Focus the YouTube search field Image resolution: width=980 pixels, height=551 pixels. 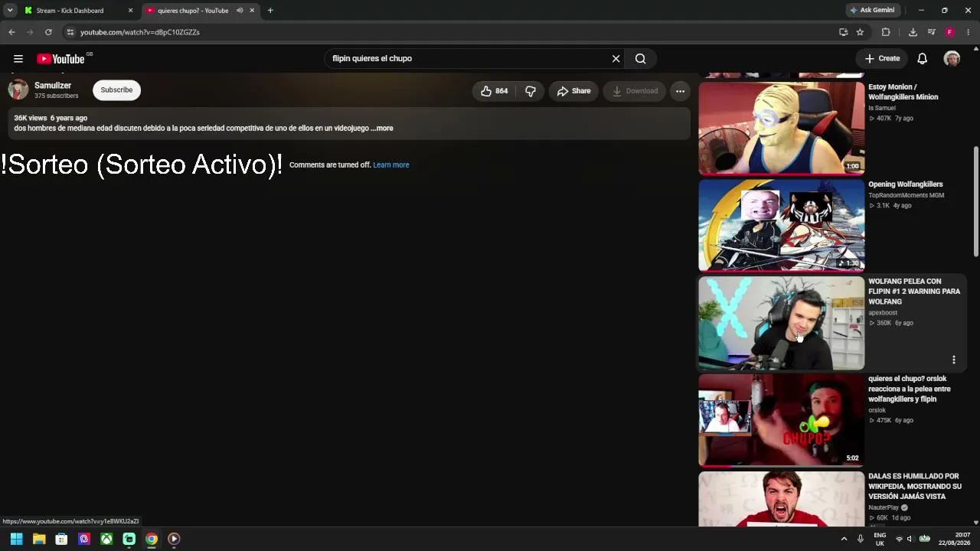pos(467,59)
